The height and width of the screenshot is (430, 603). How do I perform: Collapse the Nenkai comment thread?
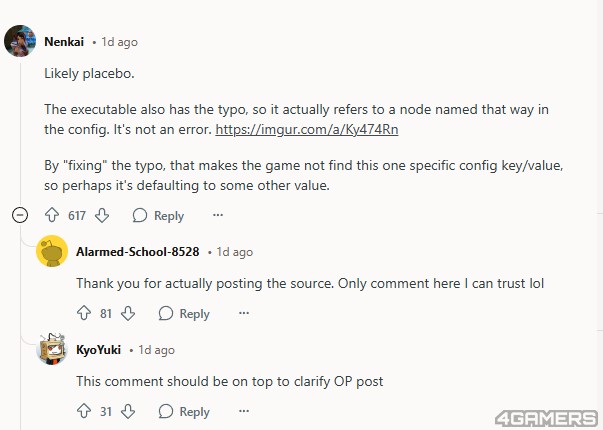pyautogui.click(x=20, y=215)
